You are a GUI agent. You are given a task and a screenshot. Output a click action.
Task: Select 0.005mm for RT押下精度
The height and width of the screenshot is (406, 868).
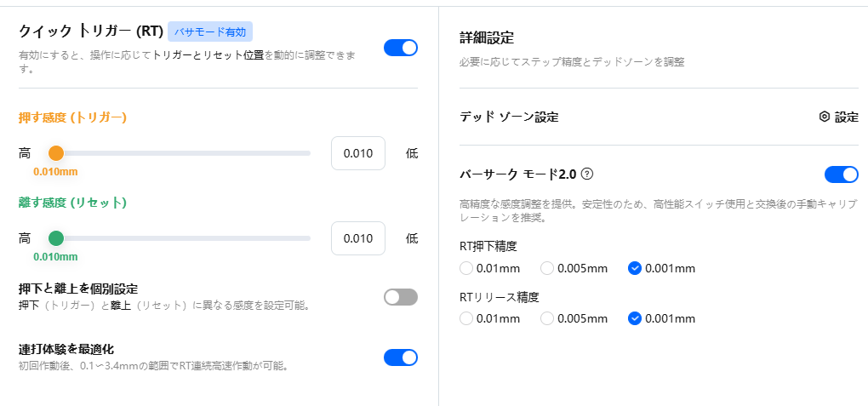[547, 268]
